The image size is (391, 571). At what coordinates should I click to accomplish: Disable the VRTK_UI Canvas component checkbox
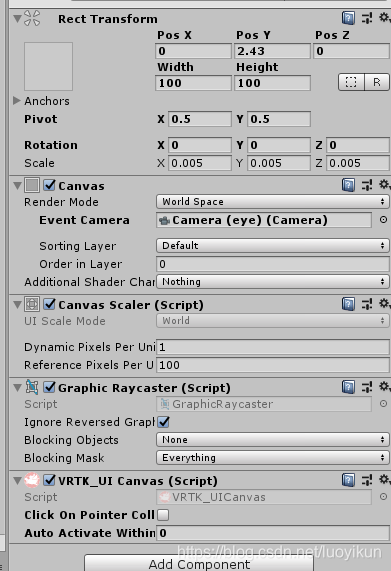click(x=49, y=480)
